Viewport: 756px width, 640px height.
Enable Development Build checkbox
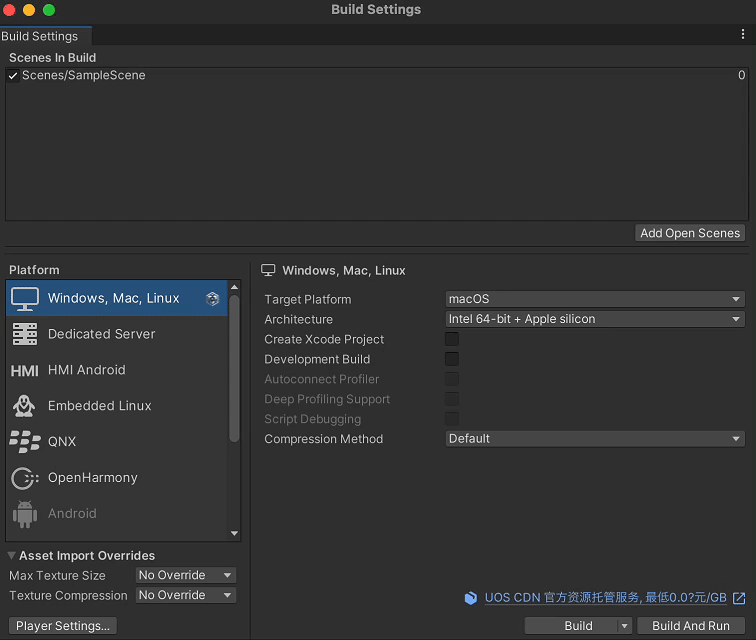[452, 359]
